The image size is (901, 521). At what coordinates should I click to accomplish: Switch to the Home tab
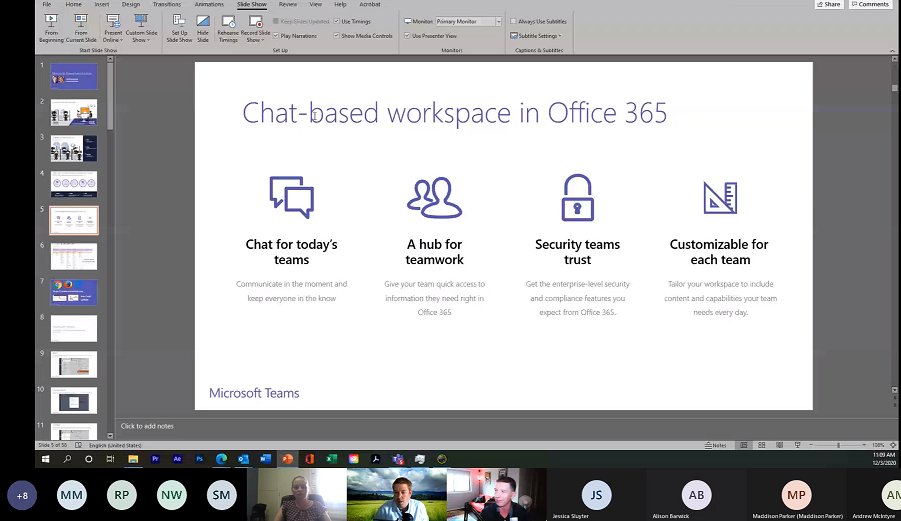73,4
